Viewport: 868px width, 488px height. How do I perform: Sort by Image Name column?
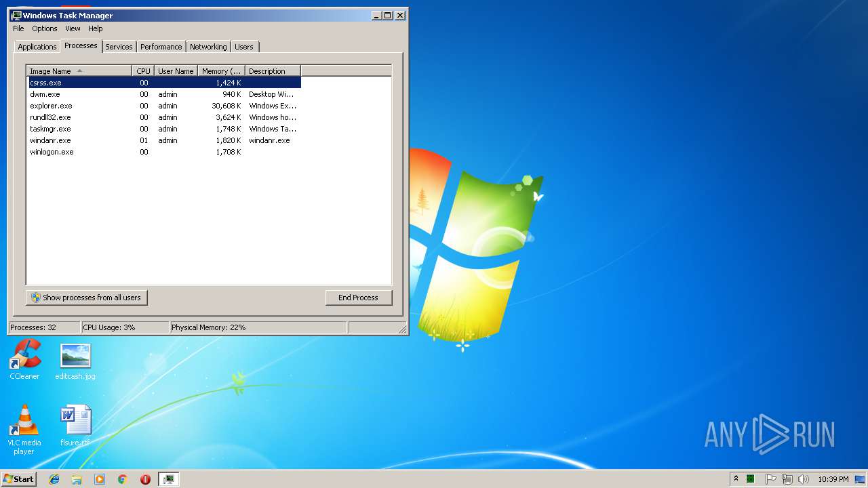click(79, 70)
